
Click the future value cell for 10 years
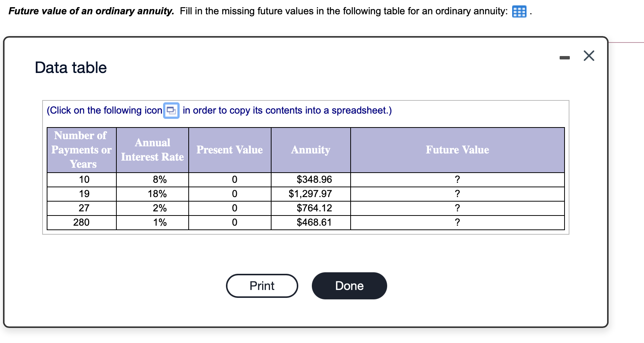[457, 180]
